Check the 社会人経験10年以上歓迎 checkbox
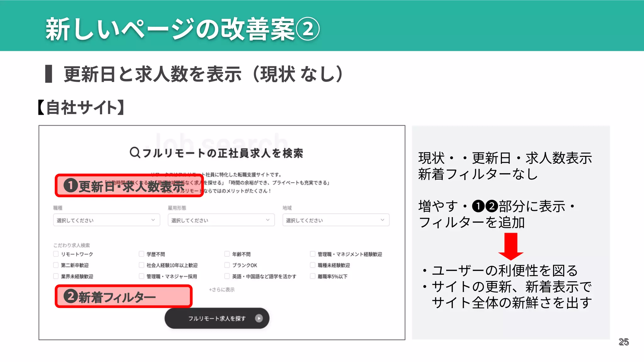Image resolution: width=644 pixels, height=362 pixels. pyautogui.click(x=142, y=265)
